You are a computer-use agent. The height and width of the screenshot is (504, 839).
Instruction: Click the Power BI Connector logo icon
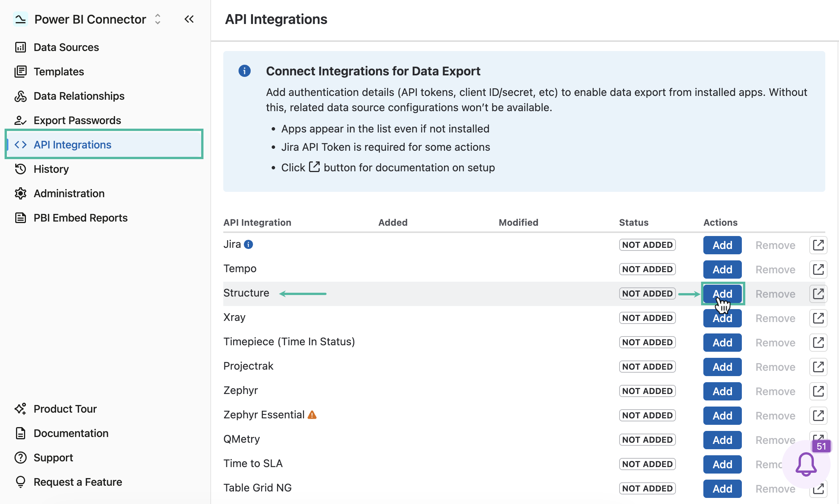tap(21, 19)
